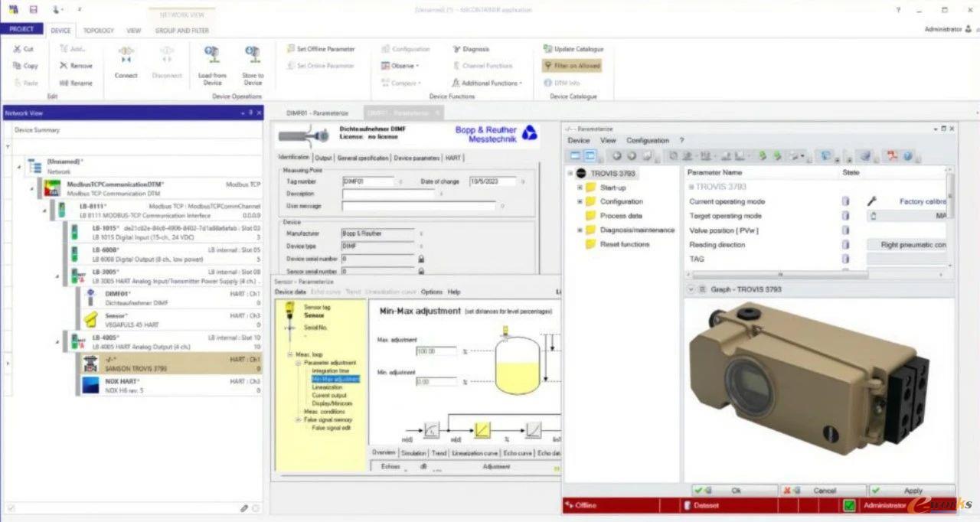Select Min-Max adjustment in the sensor tree

click(x=335, y=379)
